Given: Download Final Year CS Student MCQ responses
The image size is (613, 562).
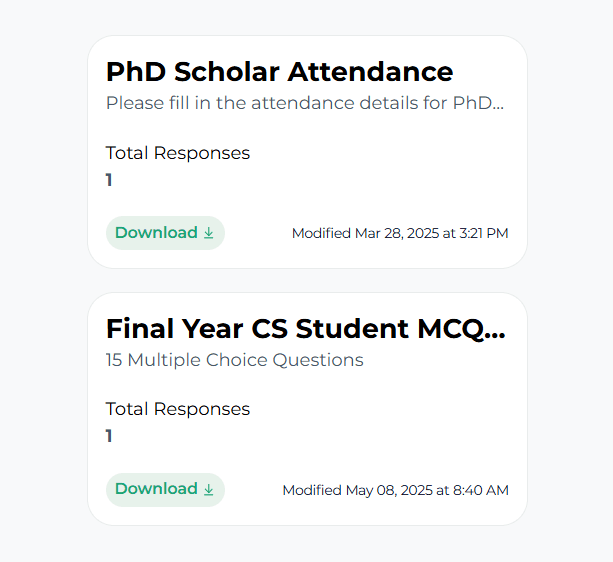Looking at the screenshot, I should 165,490.
